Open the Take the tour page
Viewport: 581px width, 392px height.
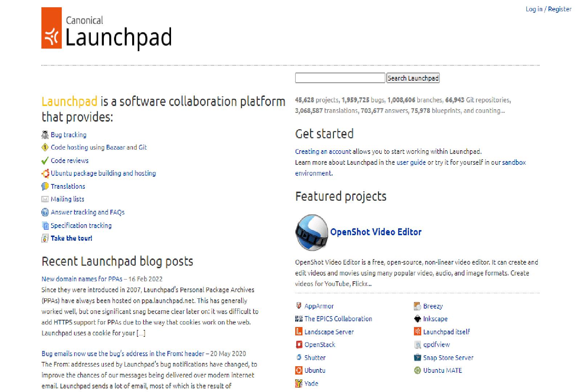tap(71, 238)
